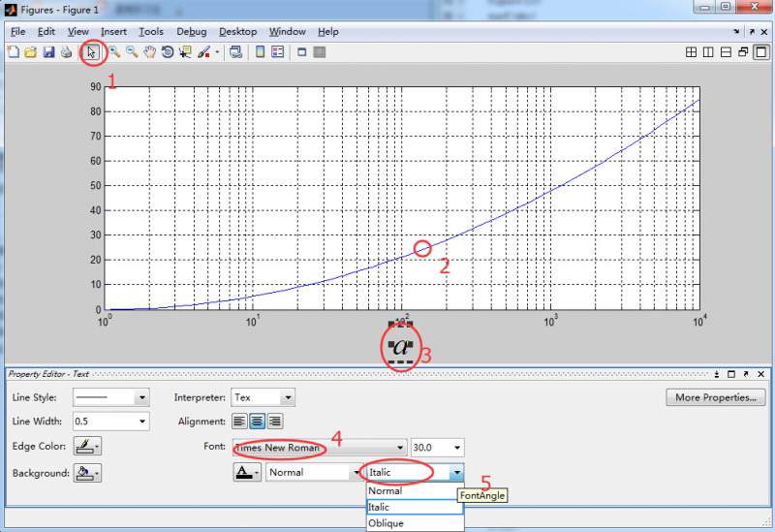Image resolution: width=775 pixels, height=532 pixels.
Task: Open the Window menu
Action: click(287, 32)
